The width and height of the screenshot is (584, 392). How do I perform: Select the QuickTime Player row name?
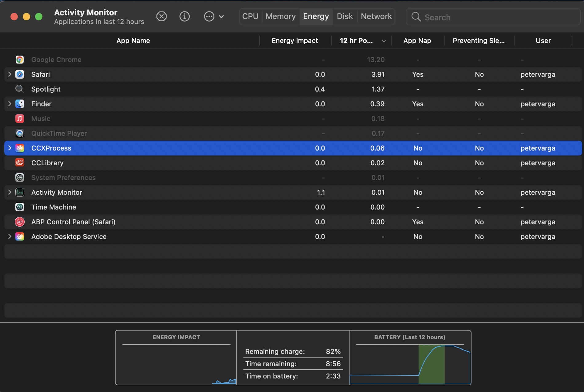(x=59, y=133)
